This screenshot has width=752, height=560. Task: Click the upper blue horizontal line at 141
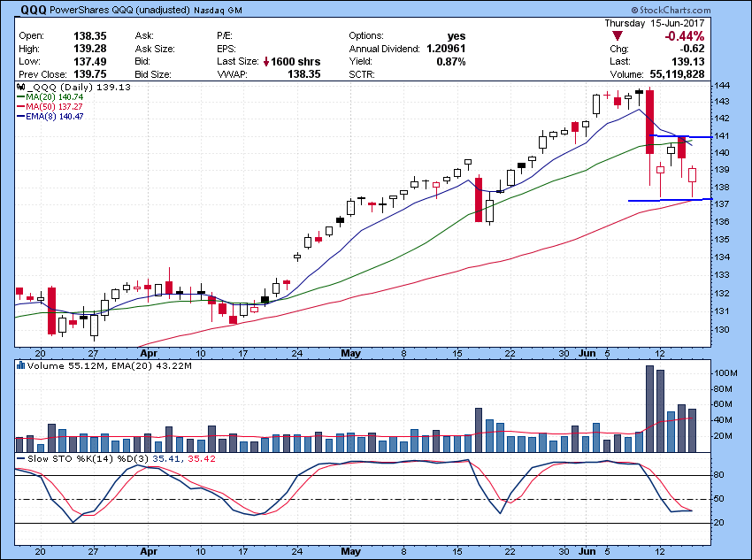pyautogui.click(x=680, y=136)
